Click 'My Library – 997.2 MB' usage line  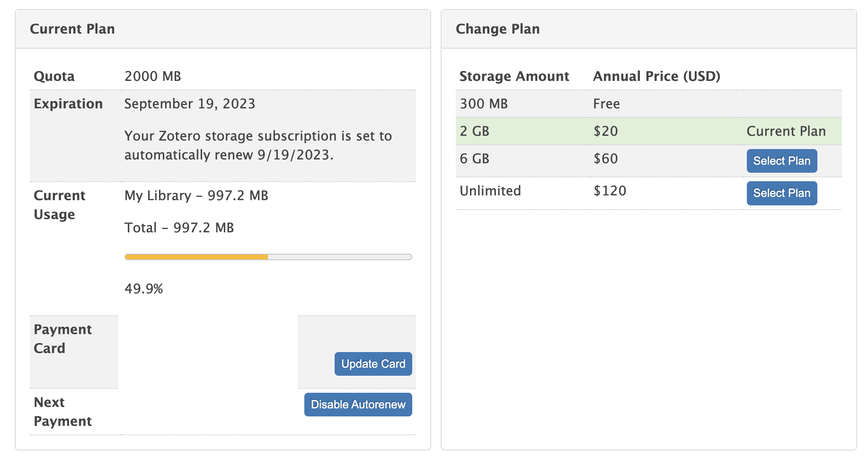(x=196, y=195)
